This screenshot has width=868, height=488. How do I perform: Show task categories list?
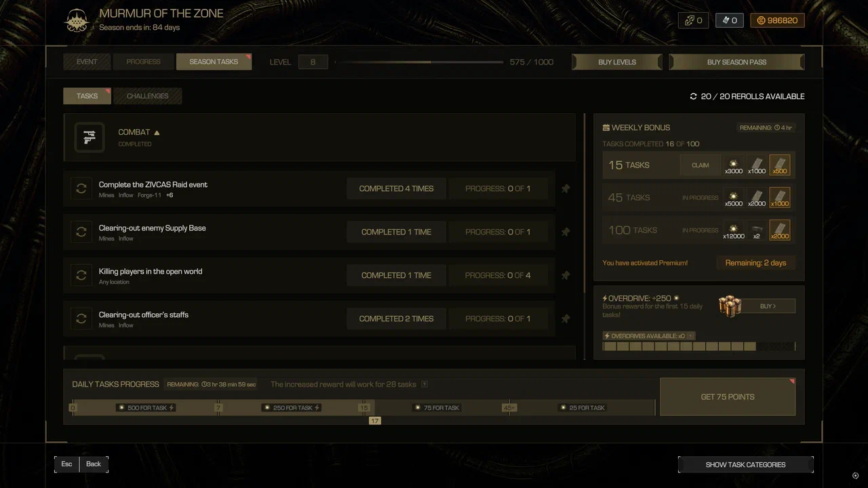745,465
